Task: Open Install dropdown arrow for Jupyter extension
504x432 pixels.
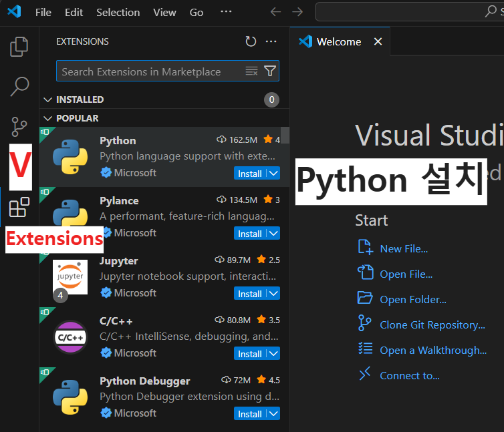Action: point(273,294)
